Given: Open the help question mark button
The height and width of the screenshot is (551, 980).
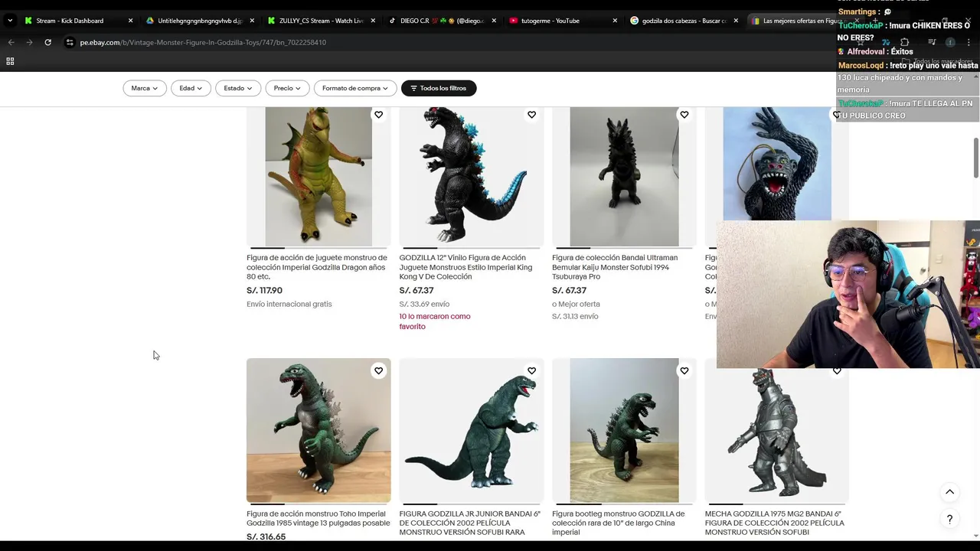Looking at the screenshot, I should [949, 520].
